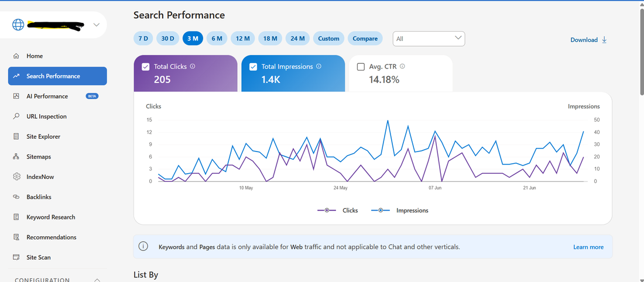
Task: Click the Total Impressions info icon
Action: click(x=318, y=66)
